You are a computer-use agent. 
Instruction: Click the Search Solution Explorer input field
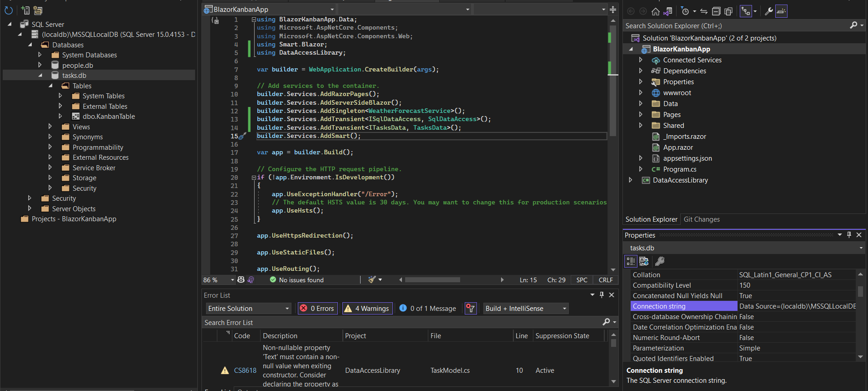735,26
